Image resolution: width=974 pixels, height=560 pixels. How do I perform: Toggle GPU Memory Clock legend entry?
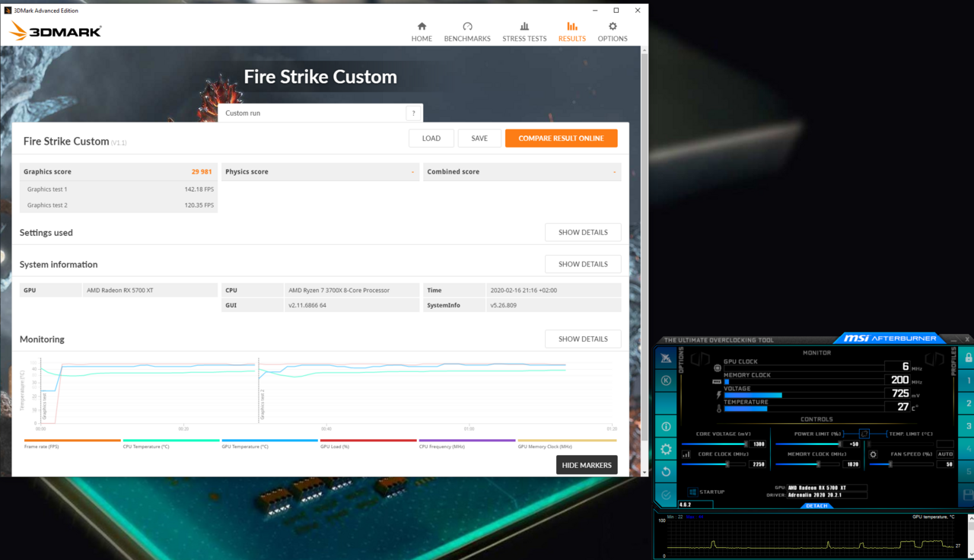pyautogui.click(x=567, y=444)
